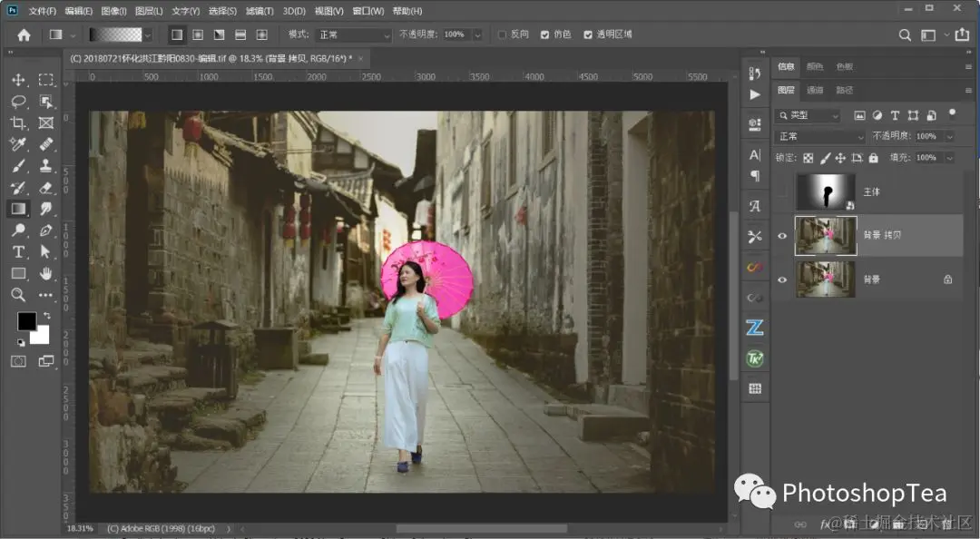
Task: Select the Zoom tool
Action: (18, 295)
